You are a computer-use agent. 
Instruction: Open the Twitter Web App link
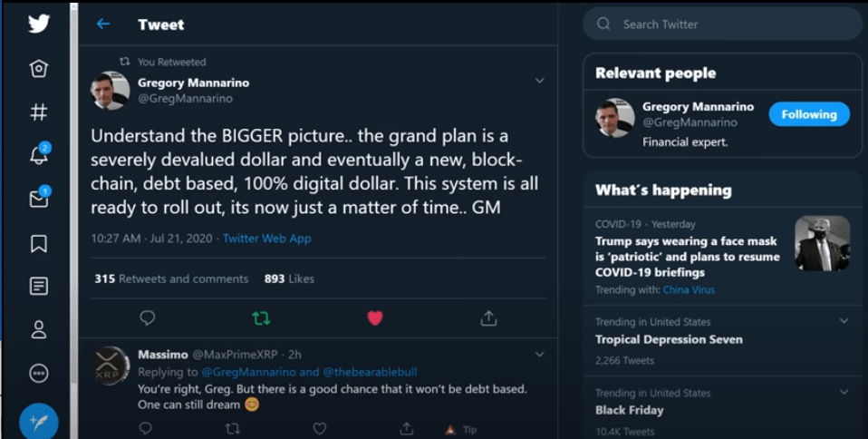(266, 239)
